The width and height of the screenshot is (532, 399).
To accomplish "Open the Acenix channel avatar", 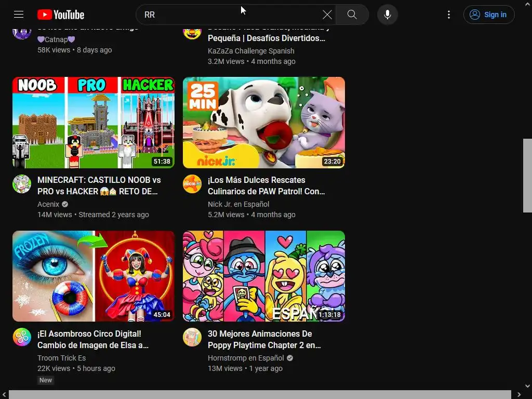I will [22, 184].
